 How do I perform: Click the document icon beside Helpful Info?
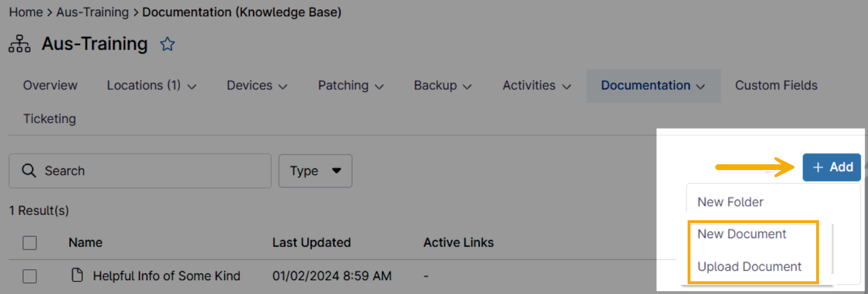coord(77,276)
